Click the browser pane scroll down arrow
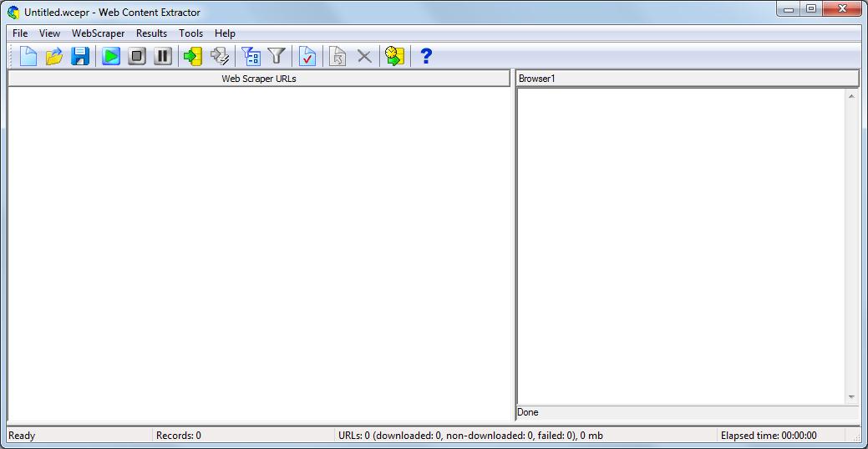This screenshot has width=868, height=449. (852, 397)
